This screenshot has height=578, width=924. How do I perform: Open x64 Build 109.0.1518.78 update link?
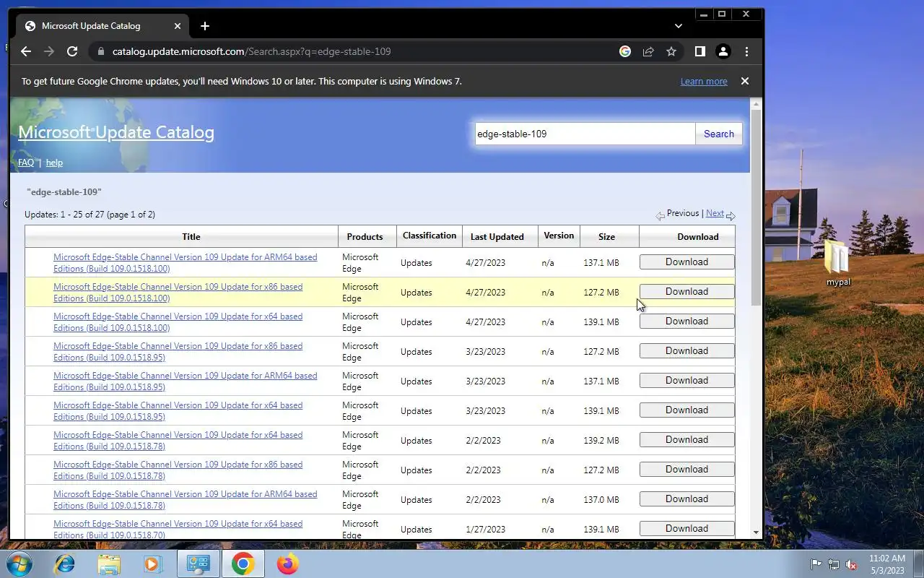coord(178,440)
